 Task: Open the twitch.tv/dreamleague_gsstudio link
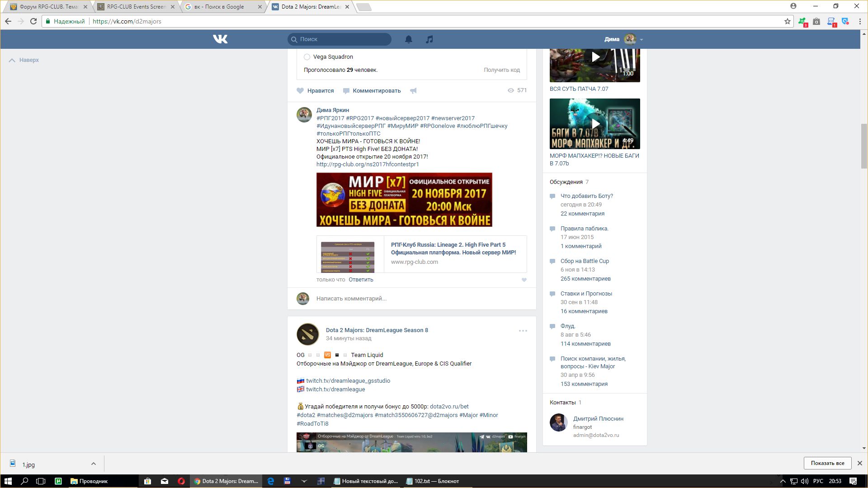point(348,381)
